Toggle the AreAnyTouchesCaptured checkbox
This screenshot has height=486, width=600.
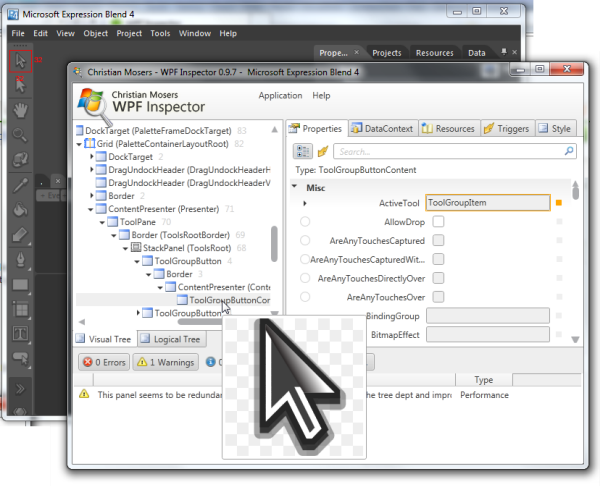click(x=439, y=240)
